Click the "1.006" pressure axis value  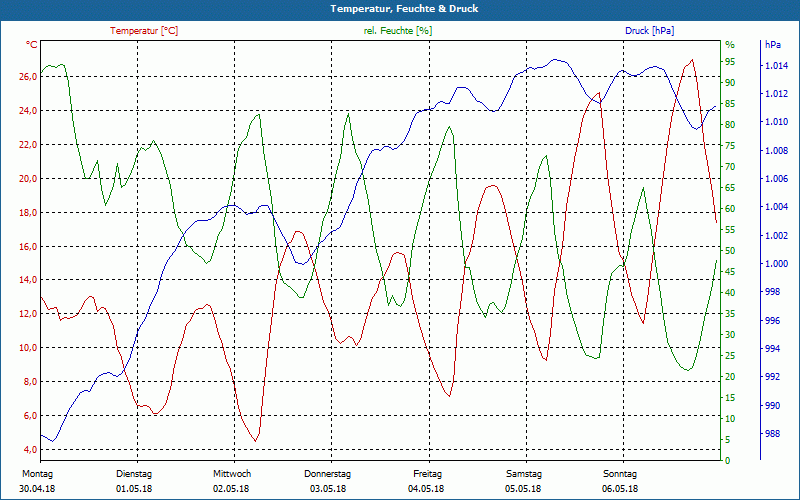click(x=776, y=179)
